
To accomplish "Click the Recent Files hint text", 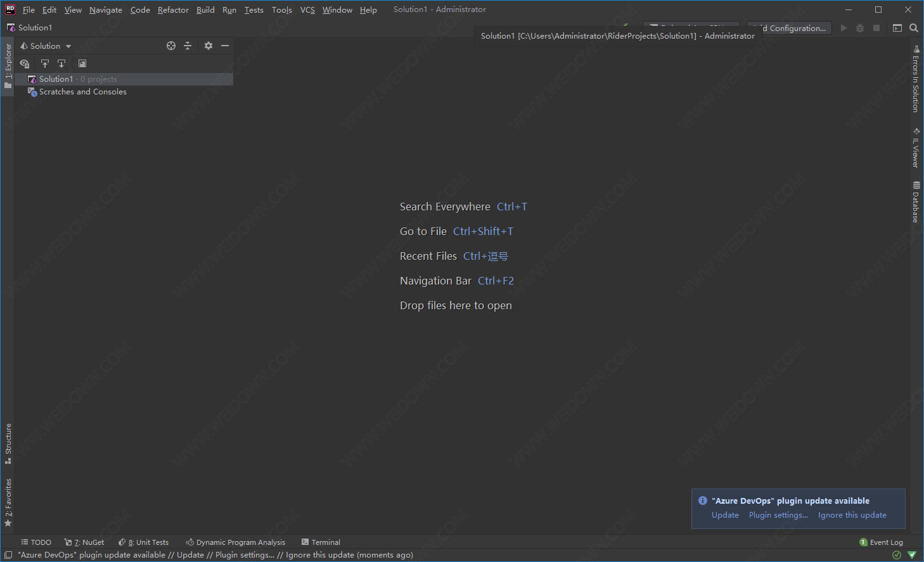I will [x=428, y=256].
